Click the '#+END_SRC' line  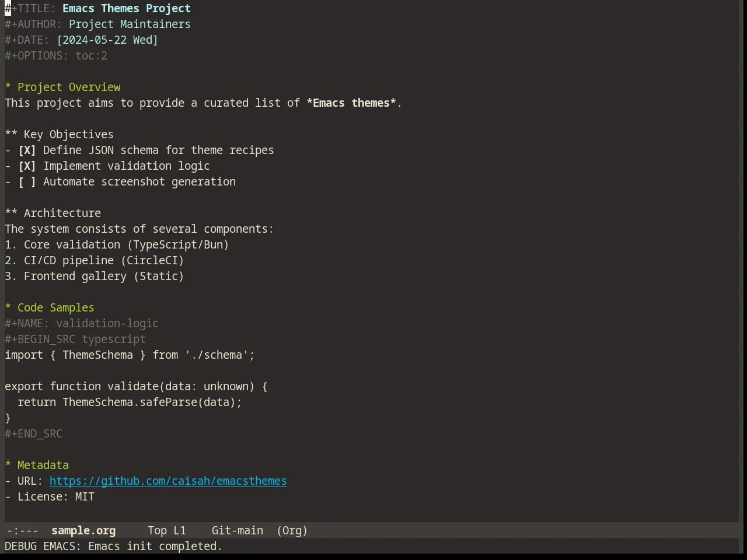(x=33, y=433)
